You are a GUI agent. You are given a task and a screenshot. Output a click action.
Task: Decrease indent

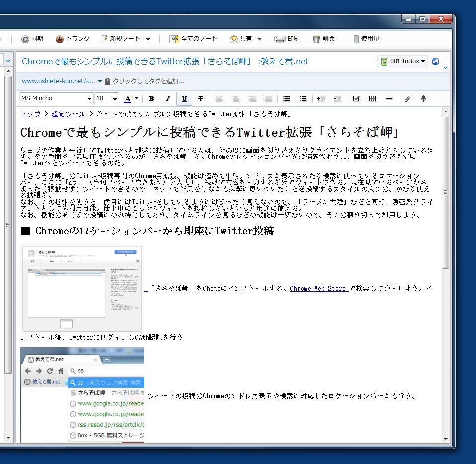(337, 99)
